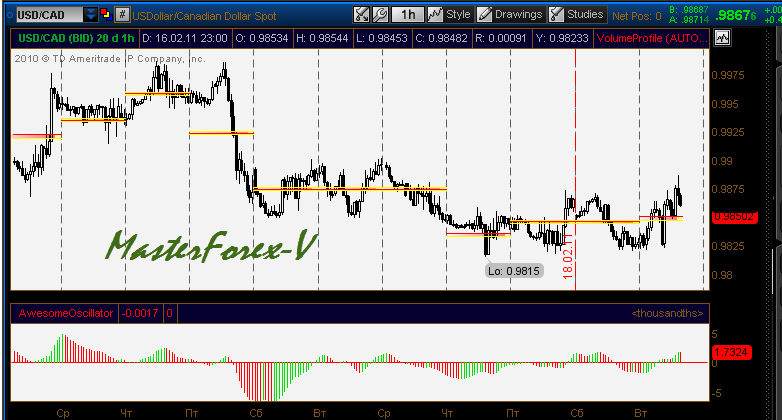This screenshot has width=782, height=420.
Task: Click the red 18.02.11 vertical date marker
Action: pyautogui.click(x=568, y=258)
